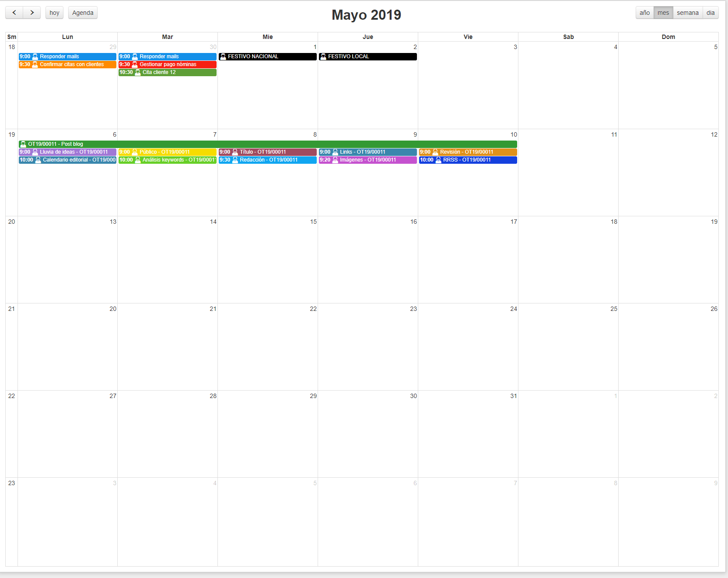Open 'Lluvia de ideas - OT19/00011' event
Viewport: 728px width, 578px height.
pos(67,152)
